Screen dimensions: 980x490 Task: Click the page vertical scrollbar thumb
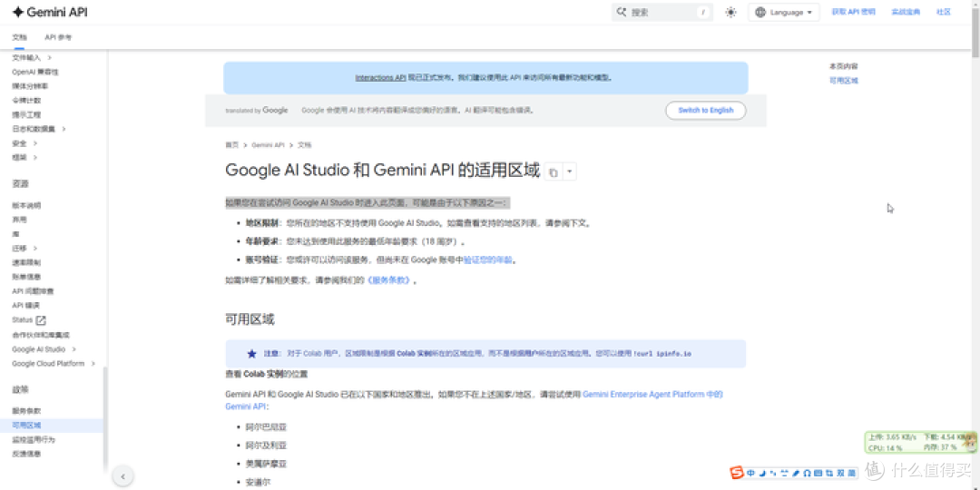975,33
